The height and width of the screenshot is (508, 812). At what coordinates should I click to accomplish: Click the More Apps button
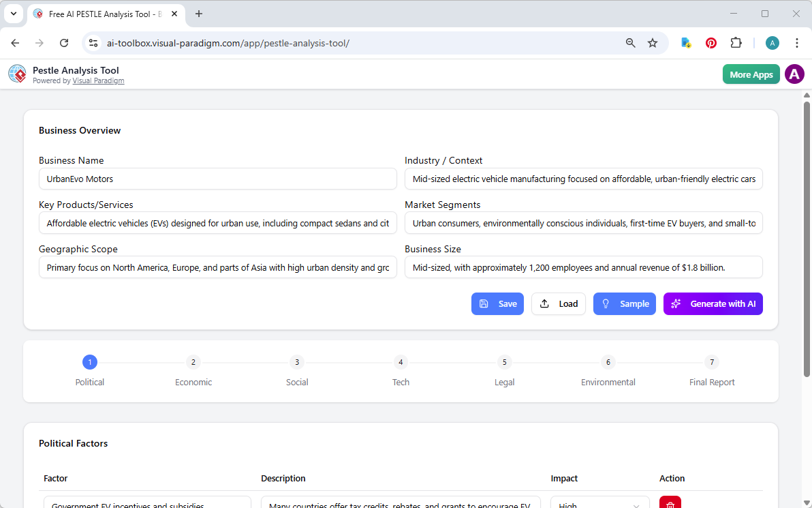pos(751,74)
